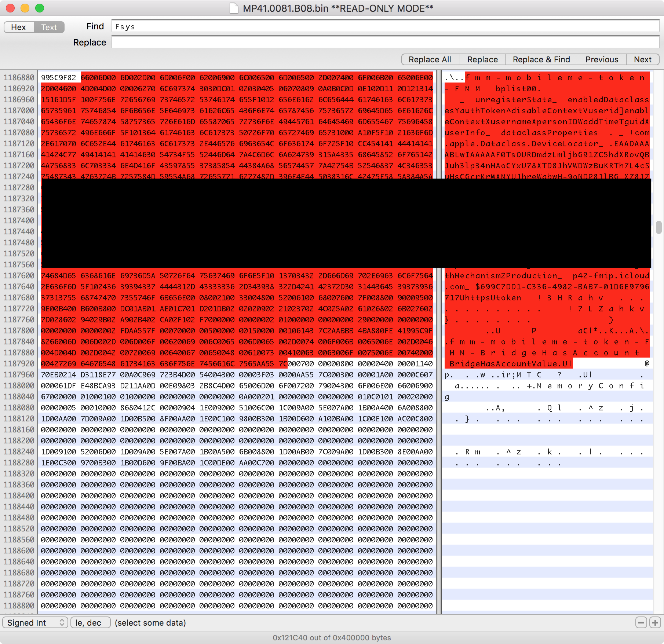This screenshot has width=664, height=644.
Task: Click the red close window button
Action: tap(10, 8)
